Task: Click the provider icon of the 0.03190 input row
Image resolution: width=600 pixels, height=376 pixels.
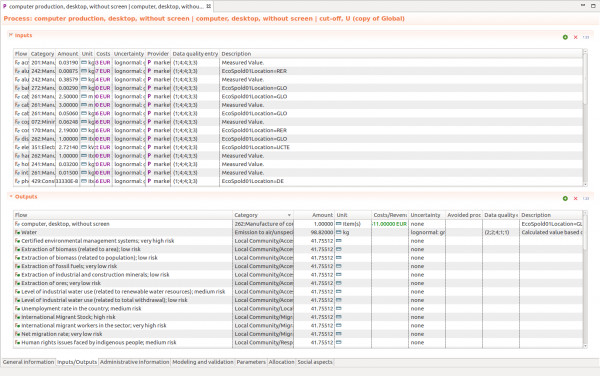Action: pyautogui.click(x=149, y=62)
